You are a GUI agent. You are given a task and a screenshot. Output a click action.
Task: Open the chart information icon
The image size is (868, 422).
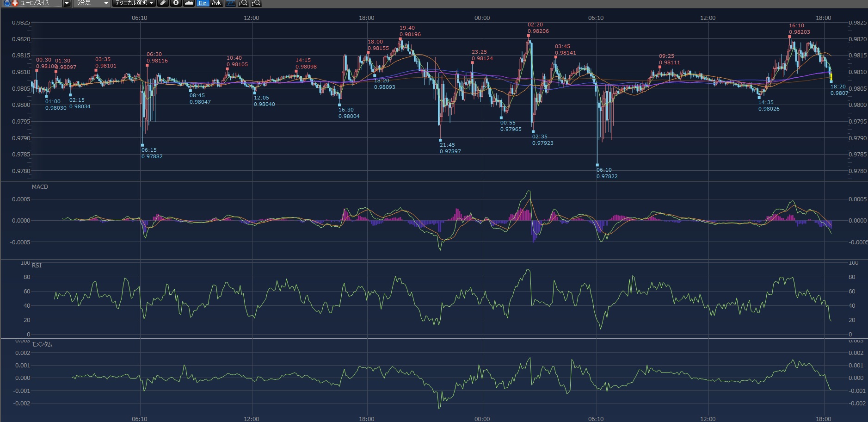pyautogui.click(x=176, y=3)
